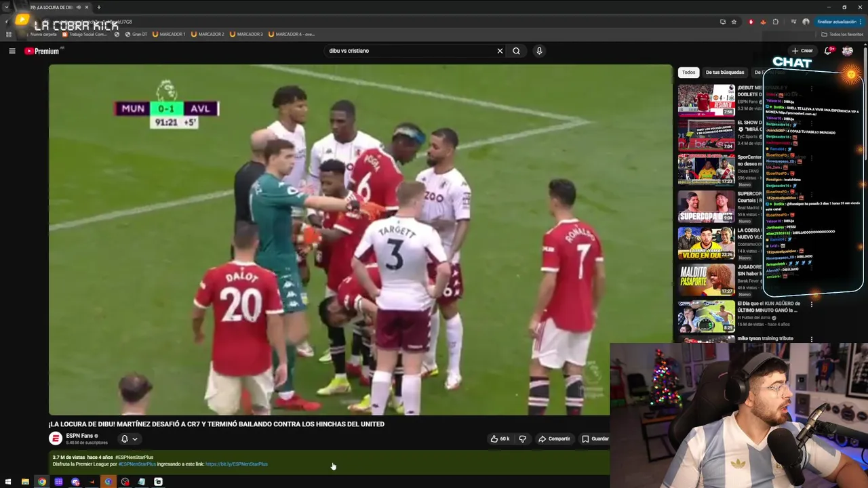
Task: Expand the subscription notification bell dropdown
Action: pyautogui.click(x=129, y=439)
